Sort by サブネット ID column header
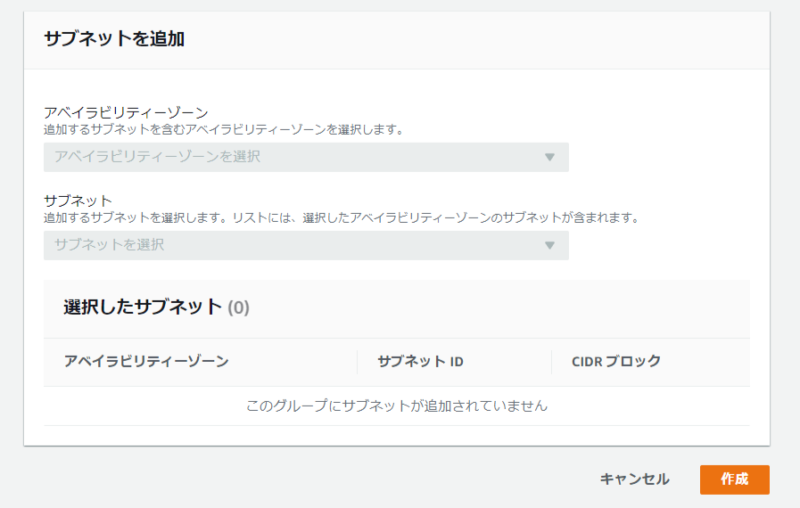 click(420, 361)
